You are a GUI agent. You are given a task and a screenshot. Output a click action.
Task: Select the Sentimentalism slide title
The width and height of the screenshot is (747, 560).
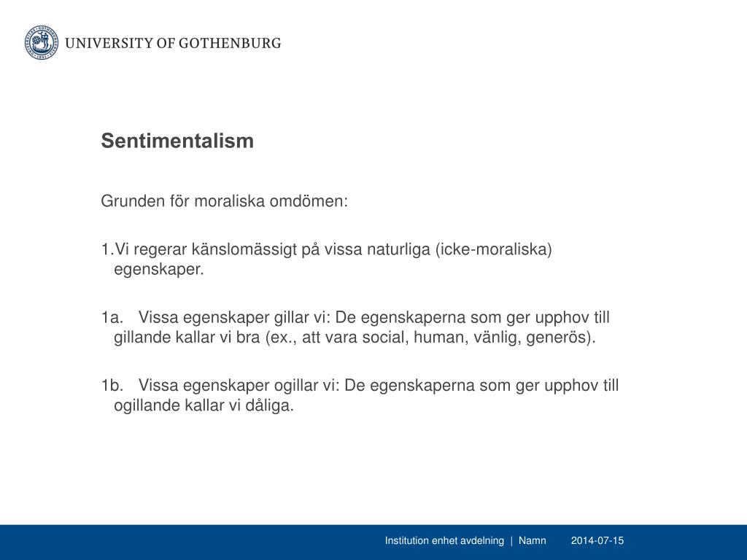tap(177, 141)
